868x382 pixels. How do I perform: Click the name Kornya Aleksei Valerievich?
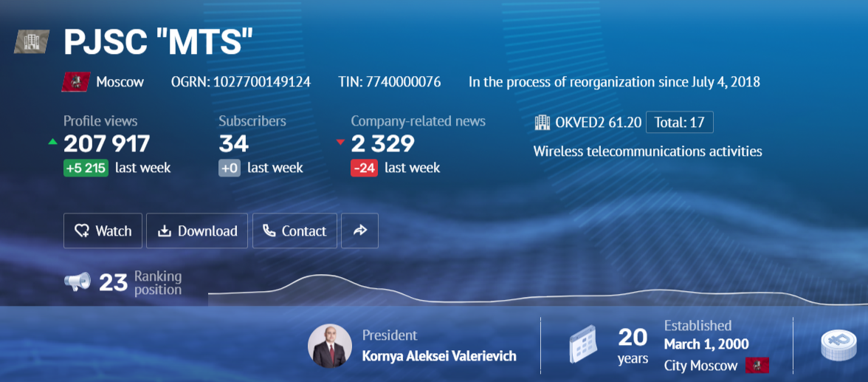(439, 356)
